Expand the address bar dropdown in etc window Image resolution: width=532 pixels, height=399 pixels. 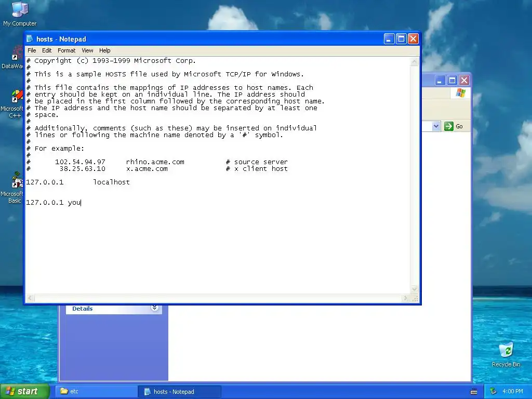pyautogui.click(x=436, y=126)
